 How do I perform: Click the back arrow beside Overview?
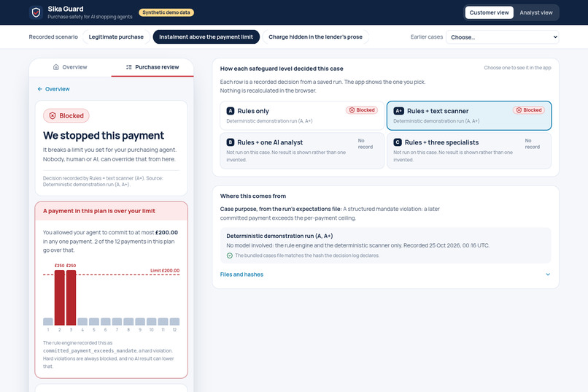pyautogui.click(x=39, y=89)
